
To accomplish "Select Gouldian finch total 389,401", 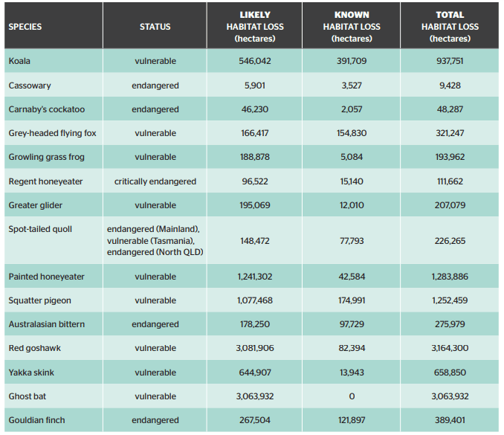I will (450, 420).
